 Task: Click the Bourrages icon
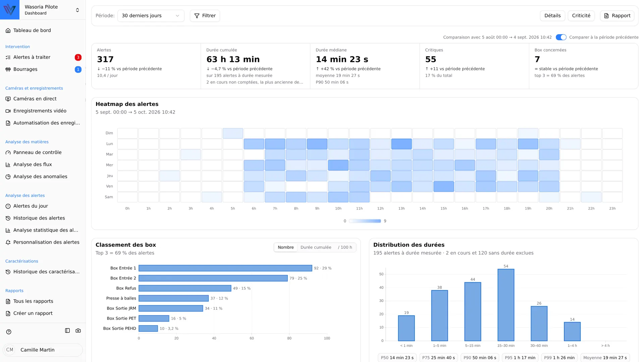(8, 69)
